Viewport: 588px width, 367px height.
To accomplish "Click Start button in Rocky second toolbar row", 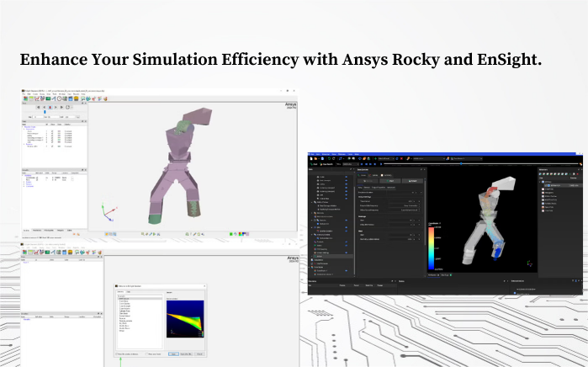I will (314, 164).
